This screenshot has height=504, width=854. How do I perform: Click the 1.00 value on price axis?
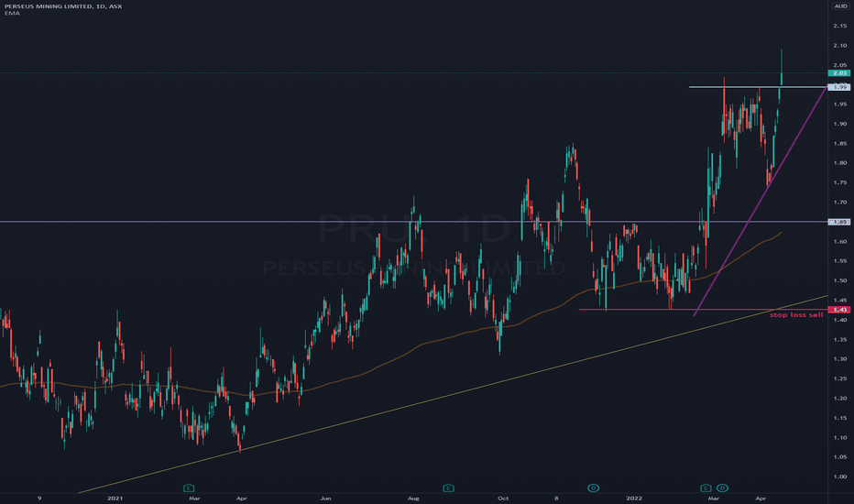click(x=840, y=477)
